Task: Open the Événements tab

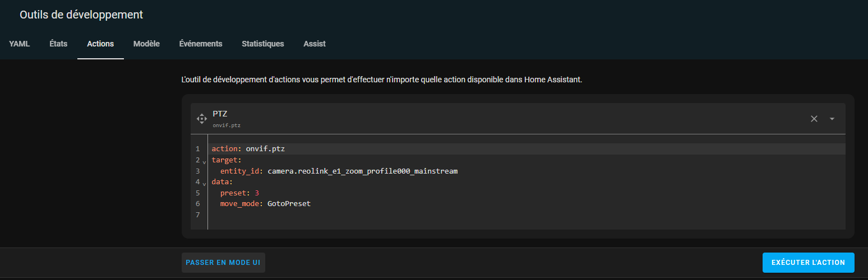Action: [x=201, y=44]
